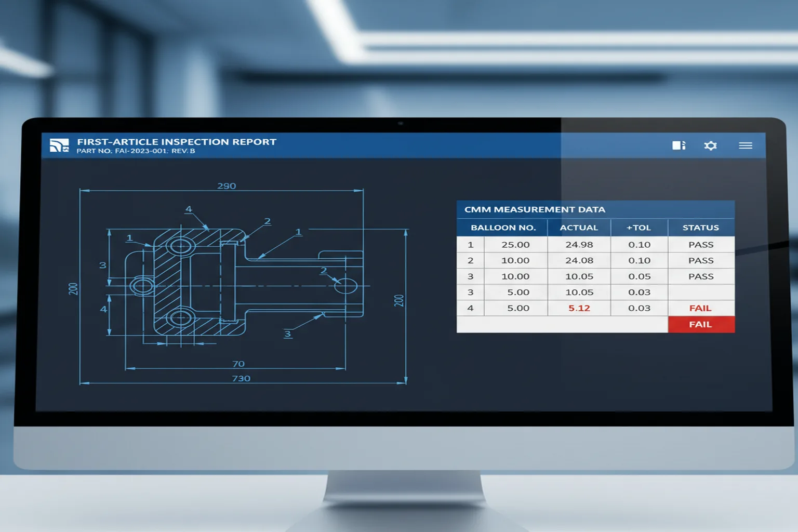Click balloon number '2' in the 24.08 row
Image resolution: width=798 pixels, height=532 pixels.
[x=471, y=260]
